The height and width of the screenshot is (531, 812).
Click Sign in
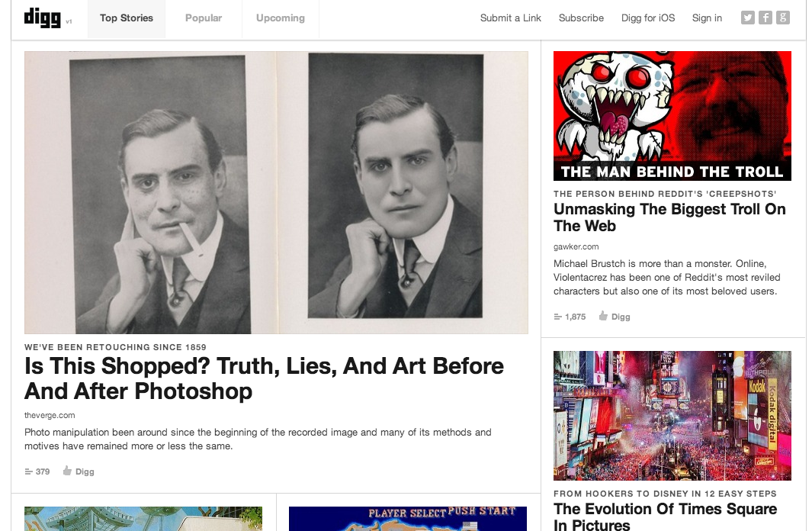(707, 18)
